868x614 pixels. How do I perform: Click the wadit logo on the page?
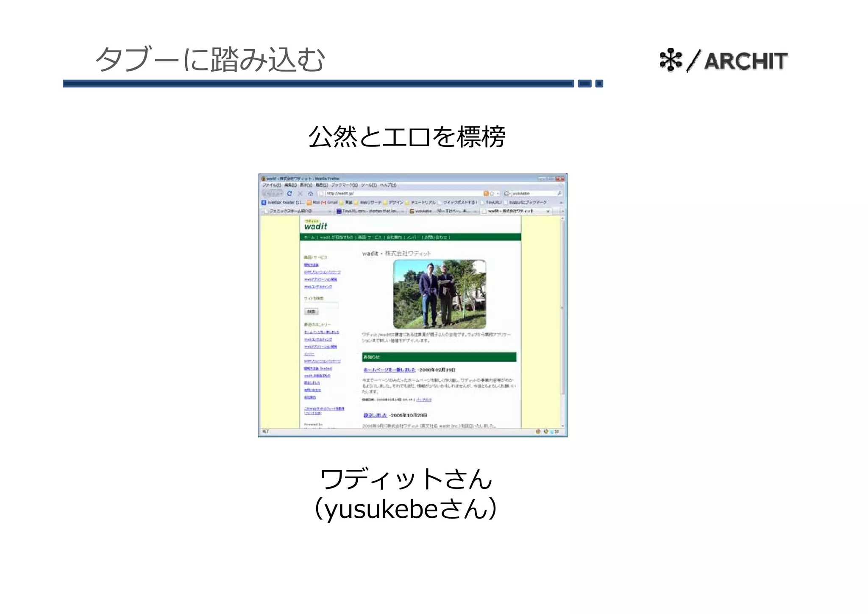[316, 225]
